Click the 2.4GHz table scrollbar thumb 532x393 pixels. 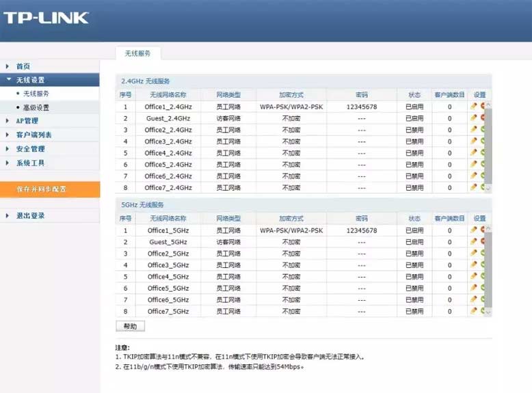[x=488, y=146]
